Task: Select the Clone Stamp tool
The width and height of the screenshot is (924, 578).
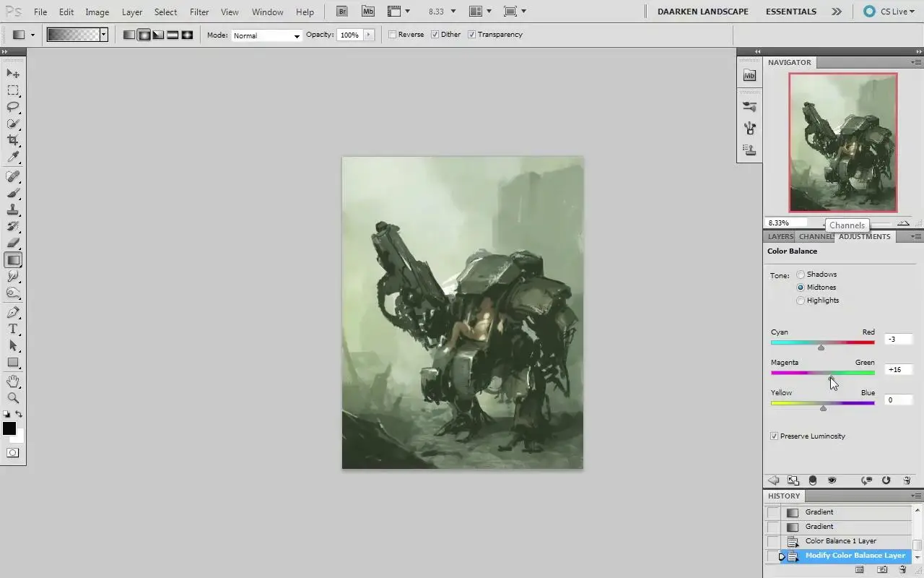Action: pyautogui.click(x=13, y=210)
